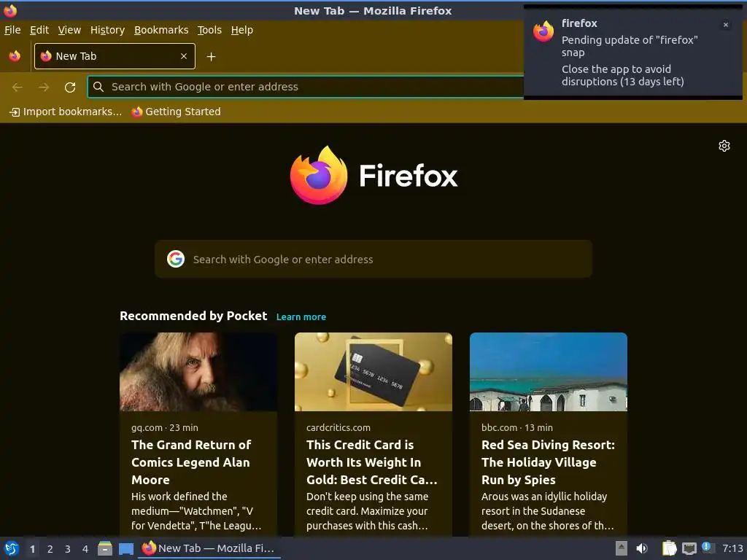Screen dimensions: 747x560
Task: Open the History menu
Action: click(x=107, y=30)
